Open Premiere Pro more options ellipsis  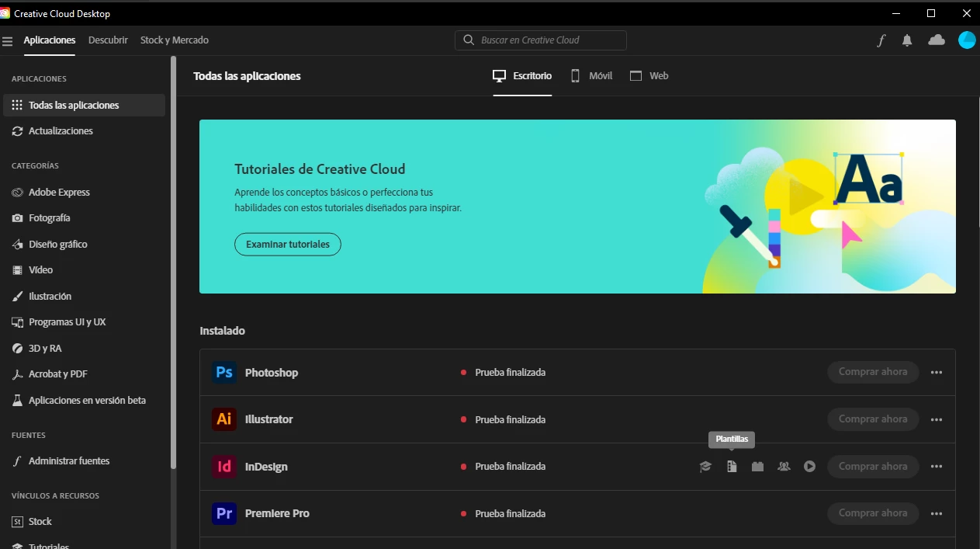coord(937,513)
